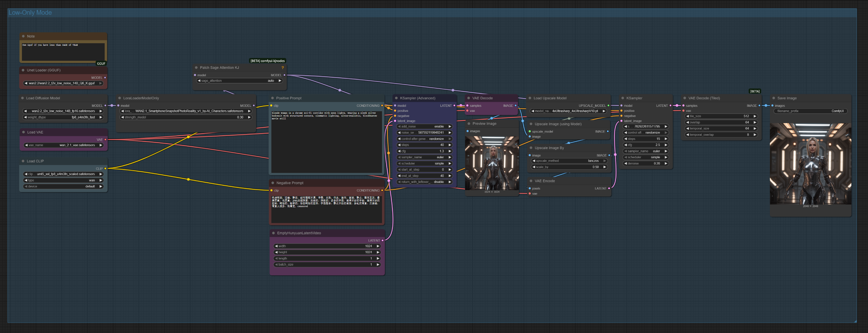Collapse the KSampler node title dot
The height and width of the screenshot is (333, 868).
[623, 98]
